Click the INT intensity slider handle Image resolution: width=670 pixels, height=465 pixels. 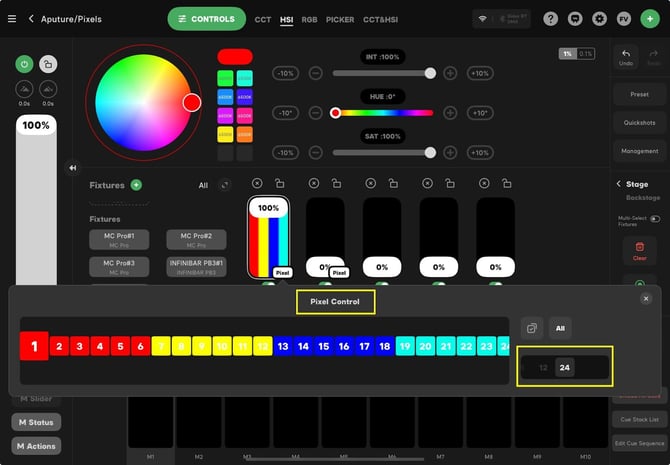point(430,73)
